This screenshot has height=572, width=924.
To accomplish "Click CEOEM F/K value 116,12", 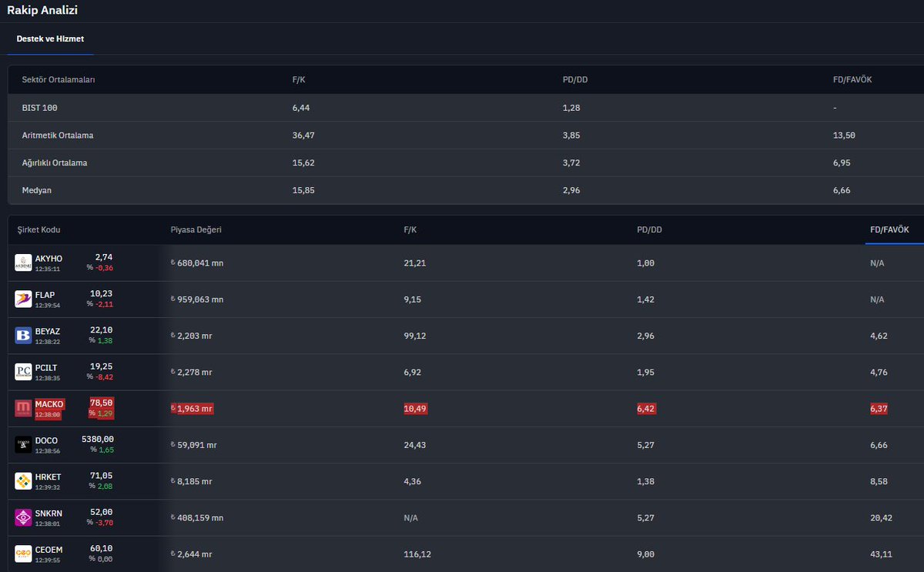I will click(417, 554).
